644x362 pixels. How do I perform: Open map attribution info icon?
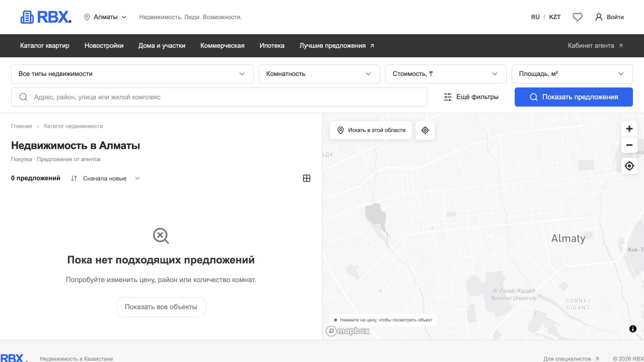tap(633, 329)
